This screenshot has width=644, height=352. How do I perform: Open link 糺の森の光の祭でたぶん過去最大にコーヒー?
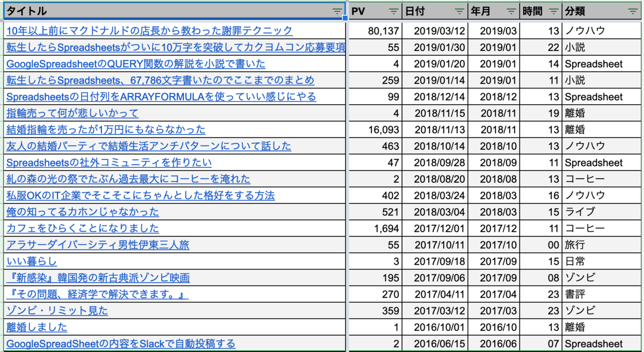click(x=128, y=179)
